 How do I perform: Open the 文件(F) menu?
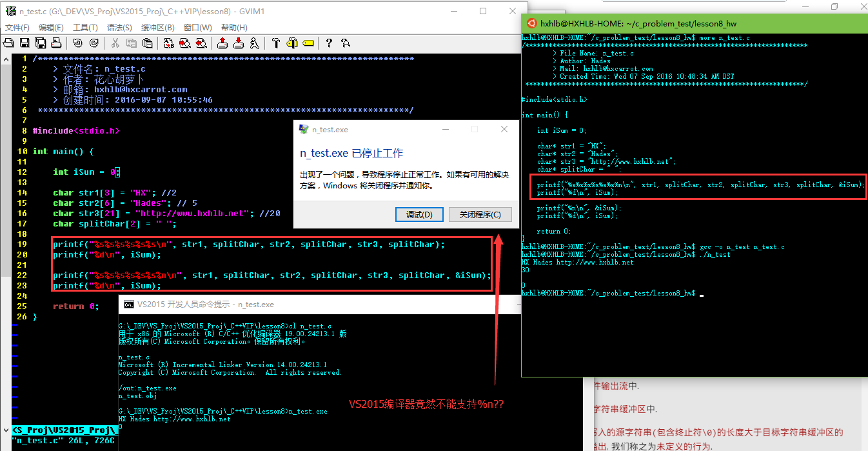pyautogui.click(x=17, y=28)
